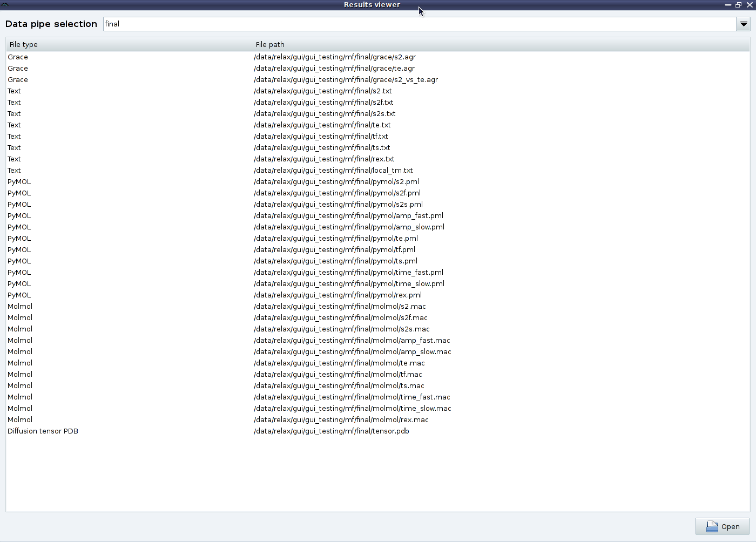Select the PyMOL rex.pml row
The image size is (756, 542).
[x=337, y=295]
